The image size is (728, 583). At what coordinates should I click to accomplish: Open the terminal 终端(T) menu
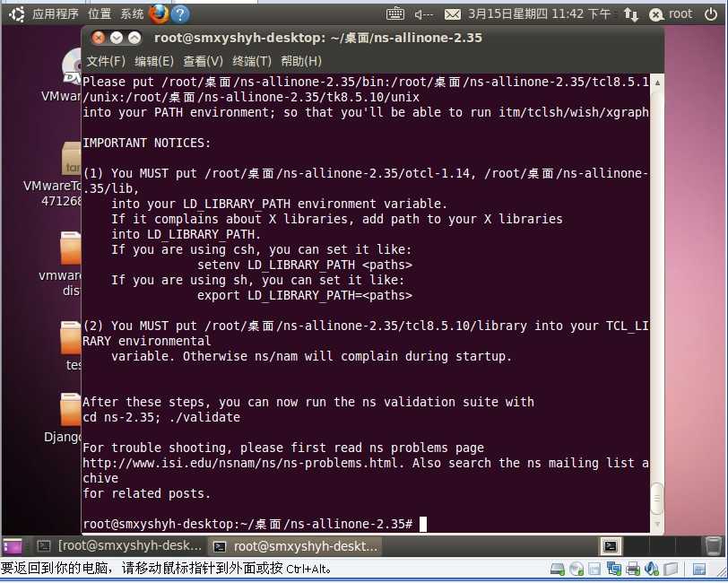[x=252, y=61]
